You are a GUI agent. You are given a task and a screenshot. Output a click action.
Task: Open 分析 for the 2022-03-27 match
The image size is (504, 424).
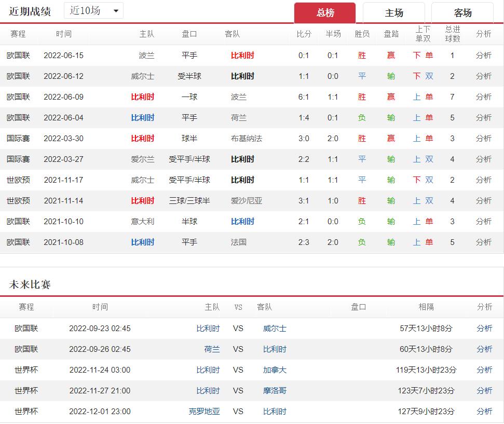pyautogui.click(x=483, y=159)
